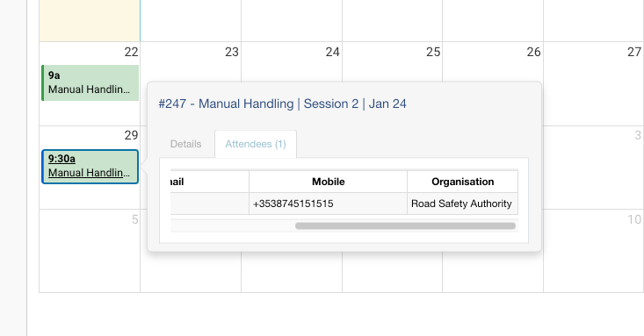
Task: Open the #247 Manual Handling session link
Action: [283, 104]
